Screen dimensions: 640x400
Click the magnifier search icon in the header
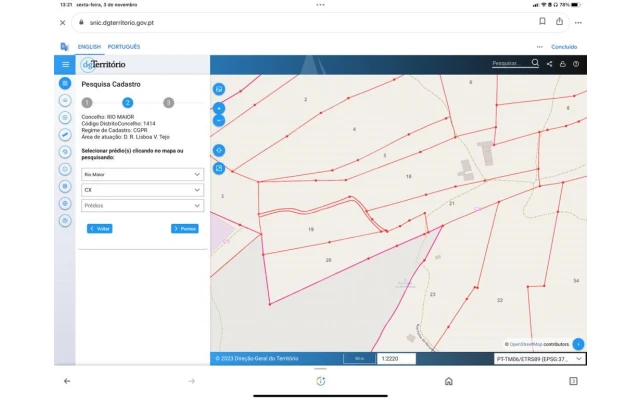[535, 63]
